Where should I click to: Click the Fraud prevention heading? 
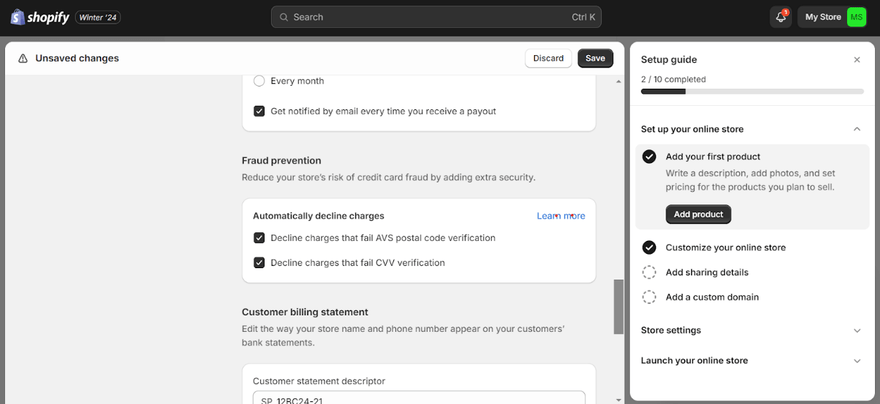[281, 160]
